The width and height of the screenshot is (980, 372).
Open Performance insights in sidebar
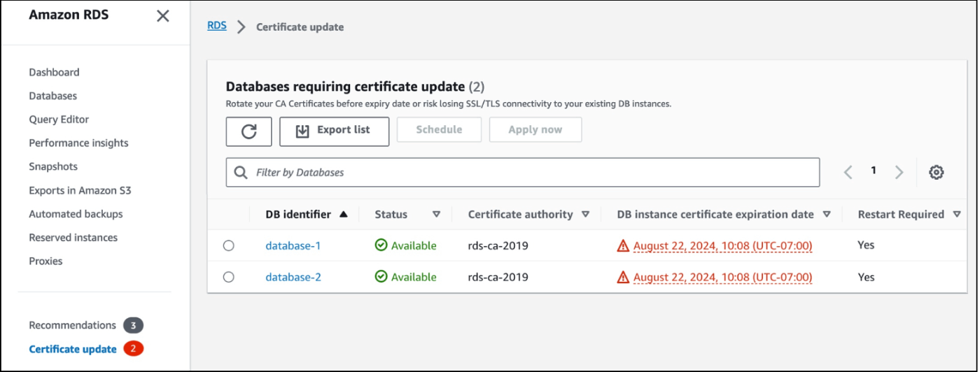[78, 143]
